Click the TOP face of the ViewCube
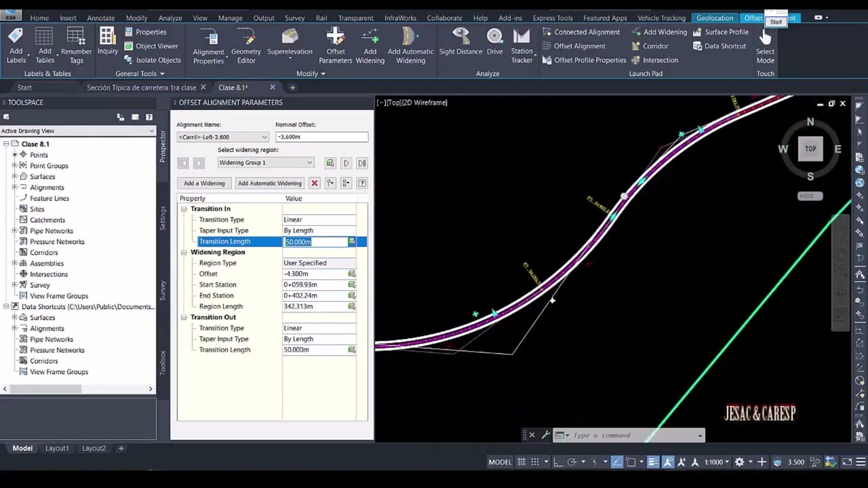The image size is (868, 488). [810, 148]
